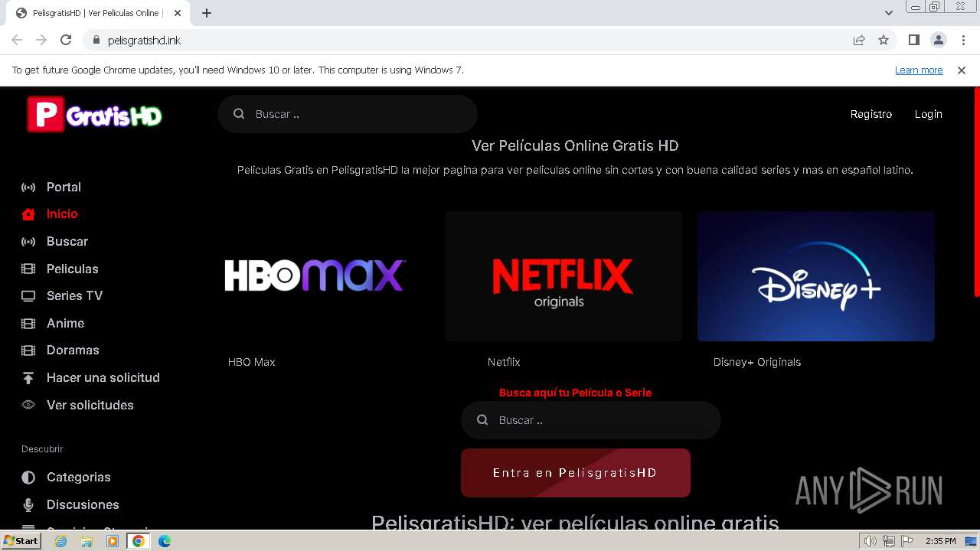Click the Registro link

point(871,114)
